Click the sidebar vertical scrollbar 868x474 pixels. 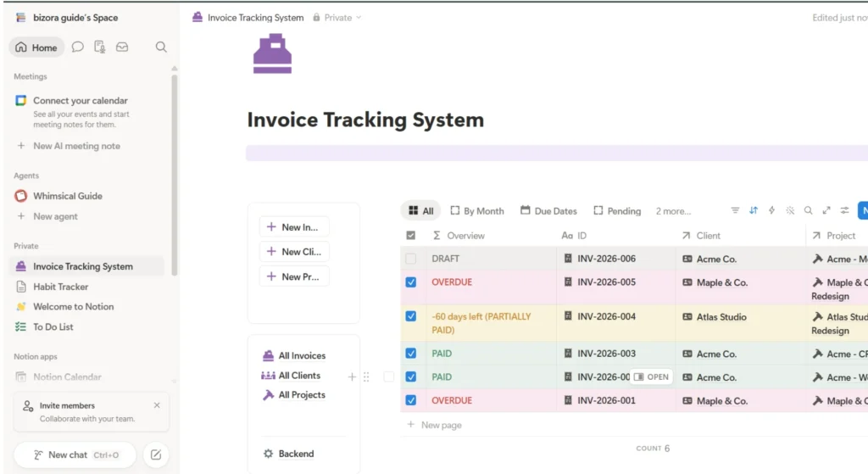175,175
